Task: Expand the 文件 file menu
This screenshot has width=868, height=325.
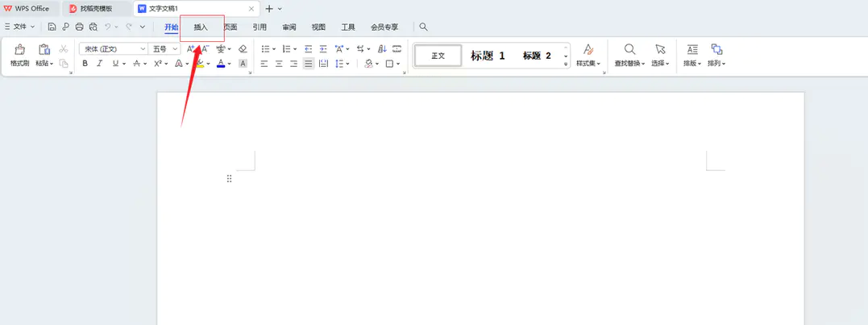Action: (x=20, y=27)
